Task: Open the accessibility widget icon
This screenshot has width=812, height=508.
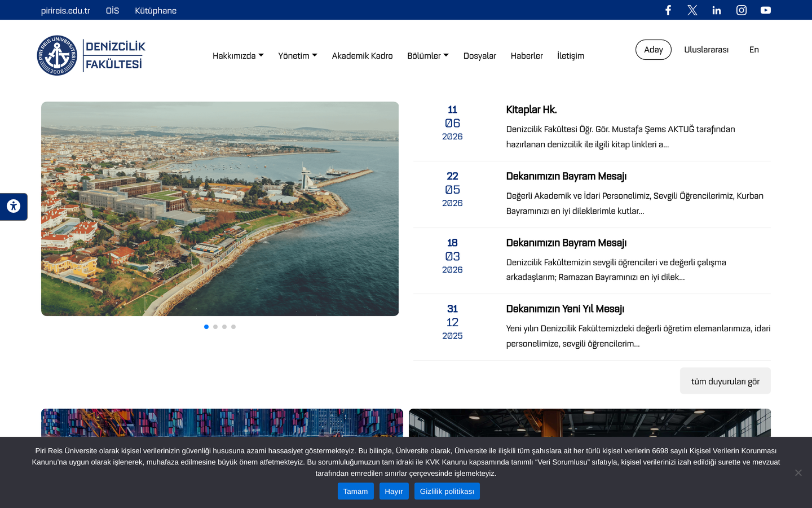Action: point(14,206)
